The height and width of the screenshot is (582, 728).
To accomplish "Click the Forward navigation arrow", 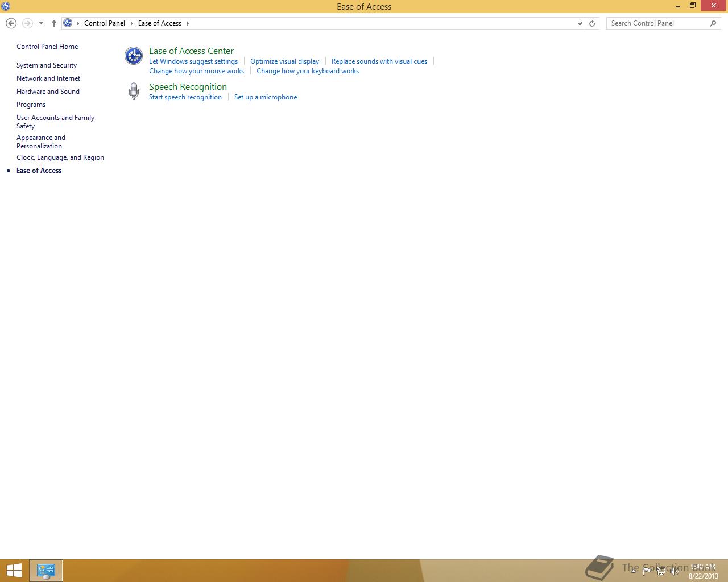I will point(27,23).
